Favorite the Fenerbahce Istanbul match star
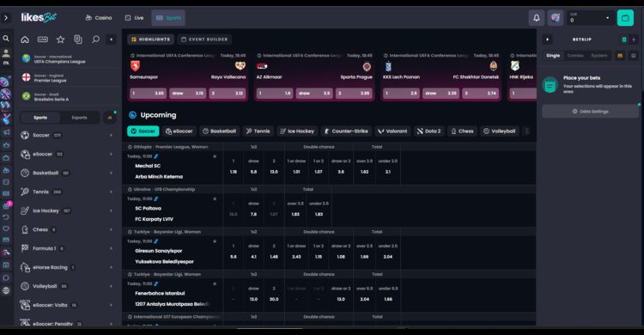644x335 pixels. tap(215, 283)
